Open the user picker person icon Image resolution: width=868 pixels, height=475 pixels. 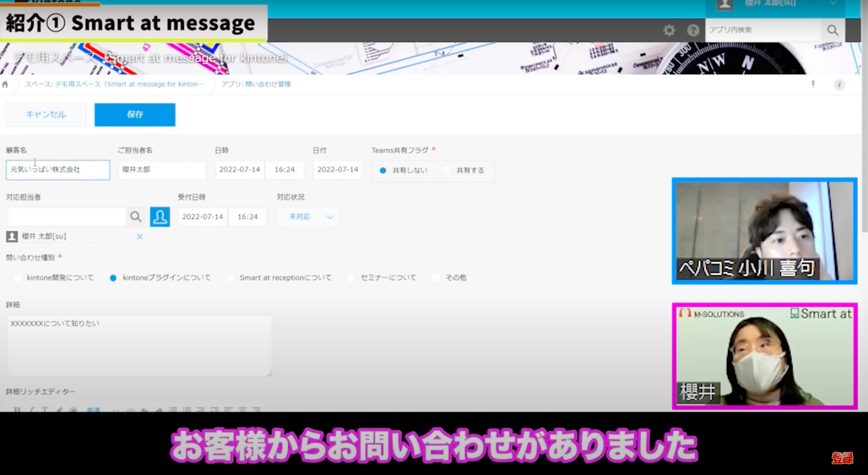click(x=160, y=217)
